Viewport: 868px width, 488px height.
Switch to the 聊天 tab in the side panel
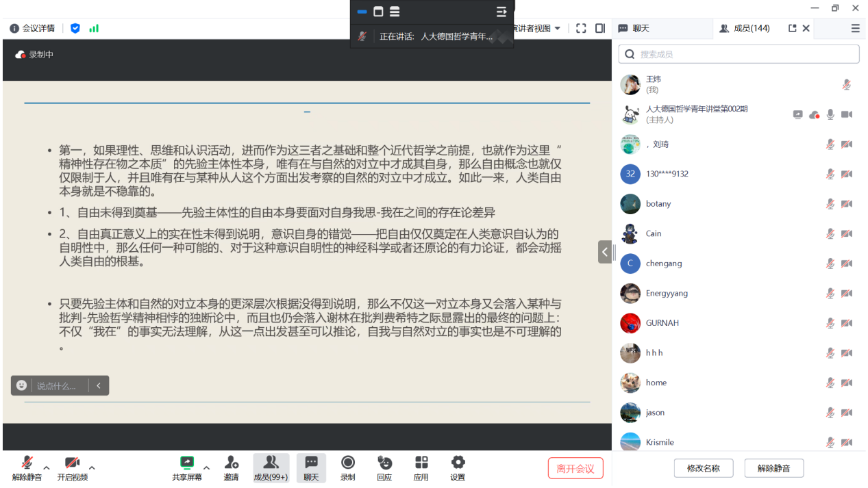pyautogui.click(x=634, y=28)
